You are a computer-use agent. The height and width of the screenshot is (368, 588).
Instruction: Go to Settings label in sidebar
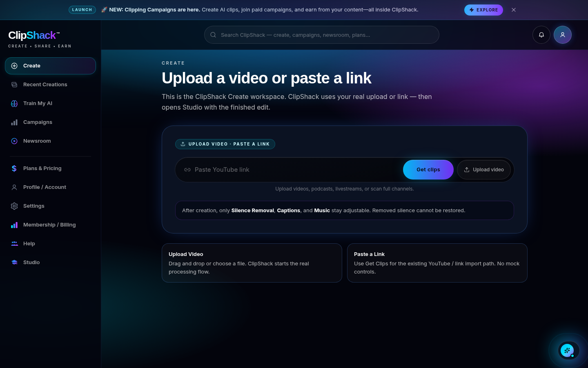(34, 206)
